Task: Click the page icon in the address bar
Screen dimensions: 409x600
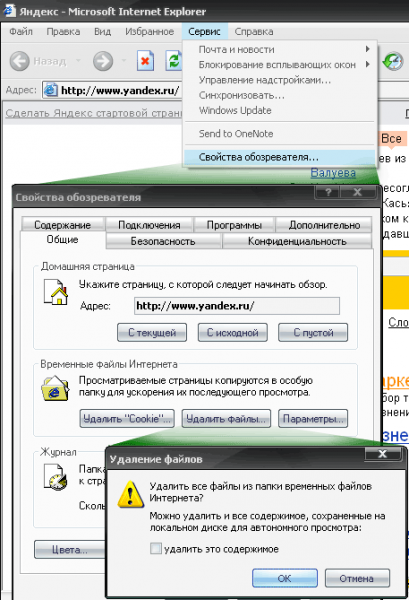Action: [51, 90]
